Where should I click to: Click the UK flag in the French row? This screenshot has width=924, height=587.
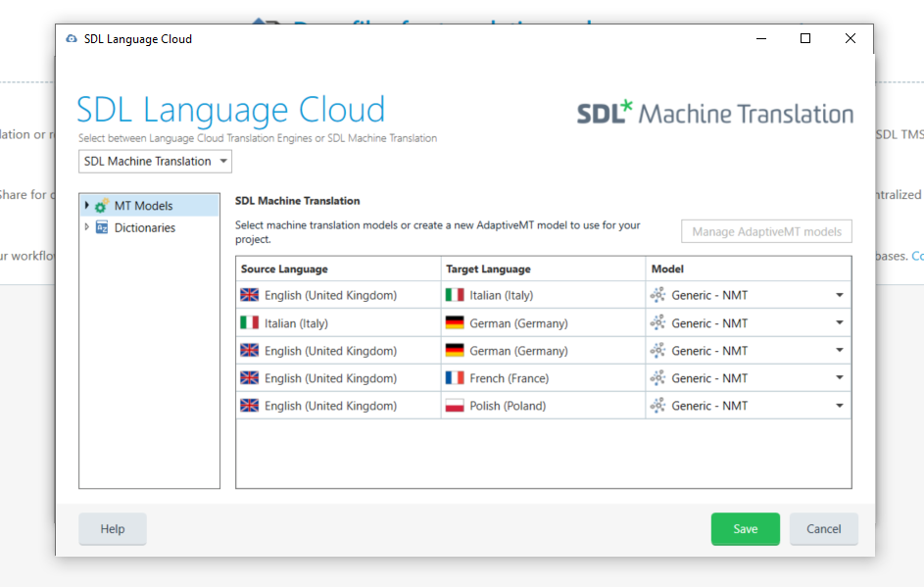coord(249,378)
